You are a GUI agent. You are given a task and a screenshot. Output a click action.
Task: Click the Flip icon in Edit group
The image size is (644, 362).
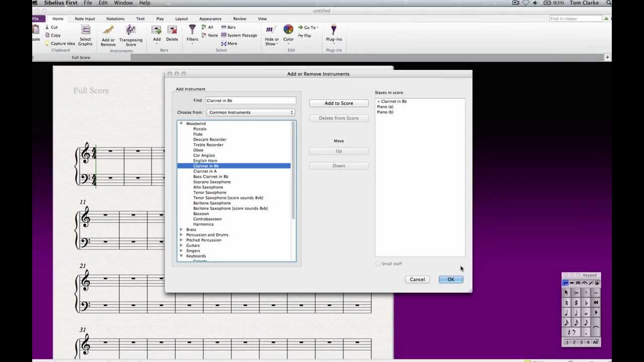[x=300, y=36]
